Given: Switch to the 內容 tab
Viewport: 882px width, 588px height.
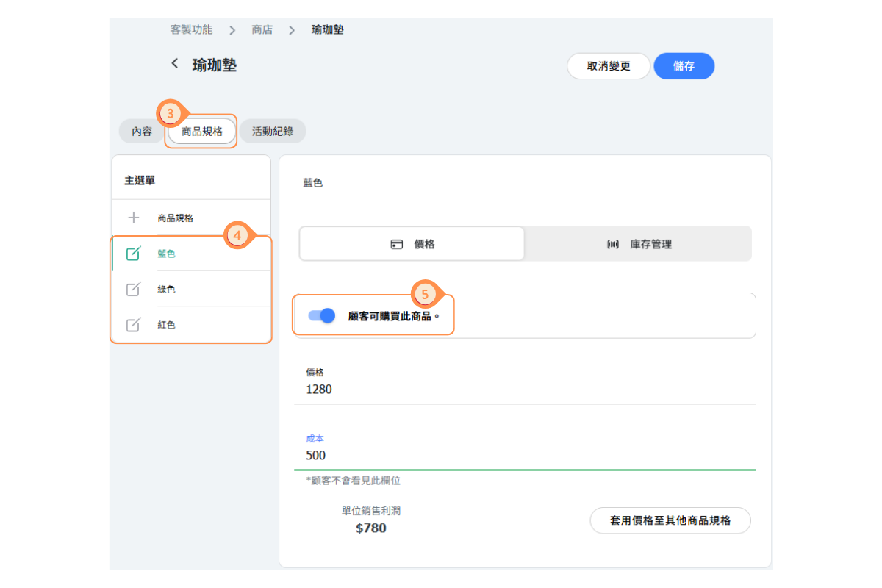Looking at the screenshot, I should coord(142,132).
